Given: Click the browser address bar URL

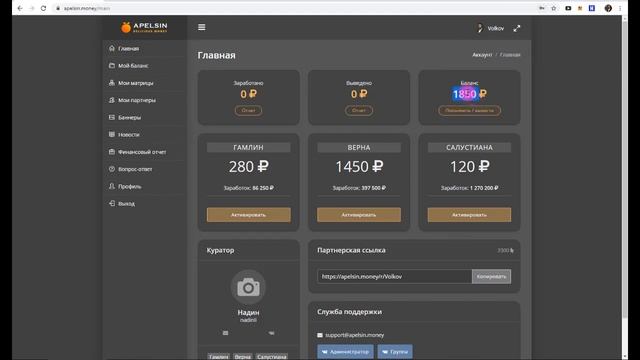Looking at the screenshot, I should tap(87, 8).
